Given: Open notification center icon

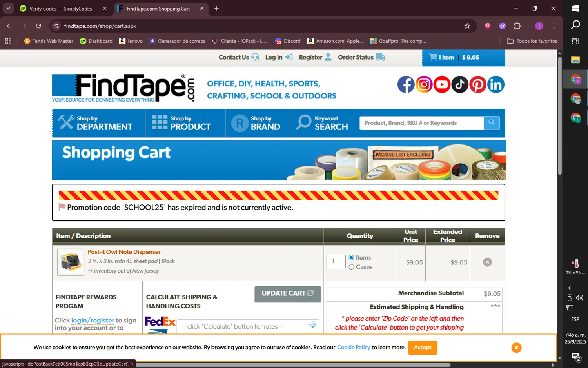Looking at the screenshot, I should [x=576, y=357].
